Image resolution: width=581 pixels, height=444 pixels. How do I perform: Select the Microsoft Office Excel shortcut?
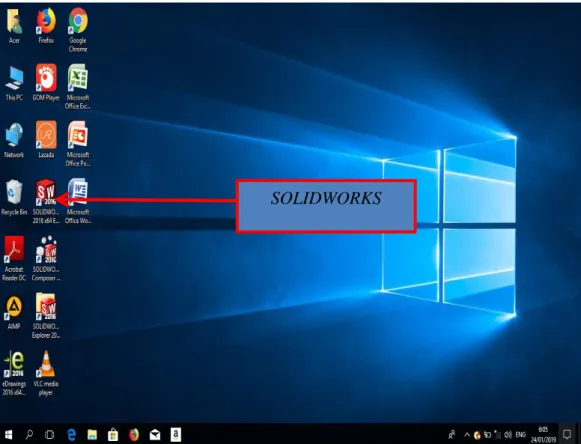(78, 87)
